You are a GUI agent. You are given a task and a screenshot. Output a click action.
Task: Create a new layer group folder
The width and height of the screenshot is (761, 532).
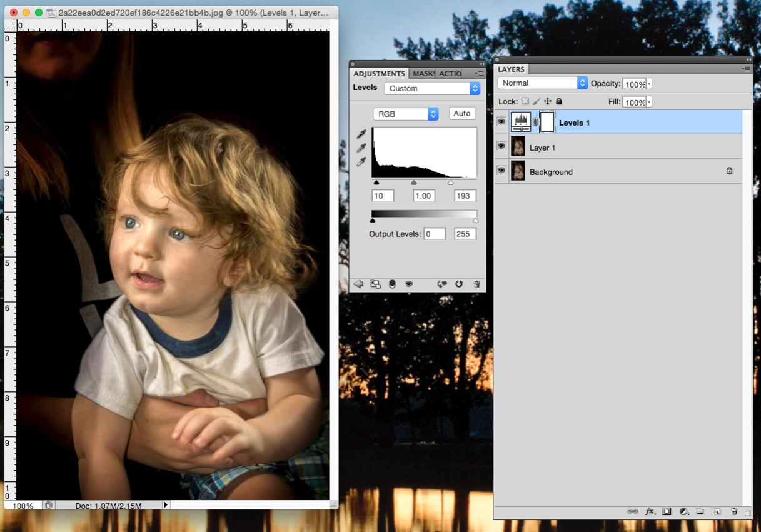pos(700,511)
